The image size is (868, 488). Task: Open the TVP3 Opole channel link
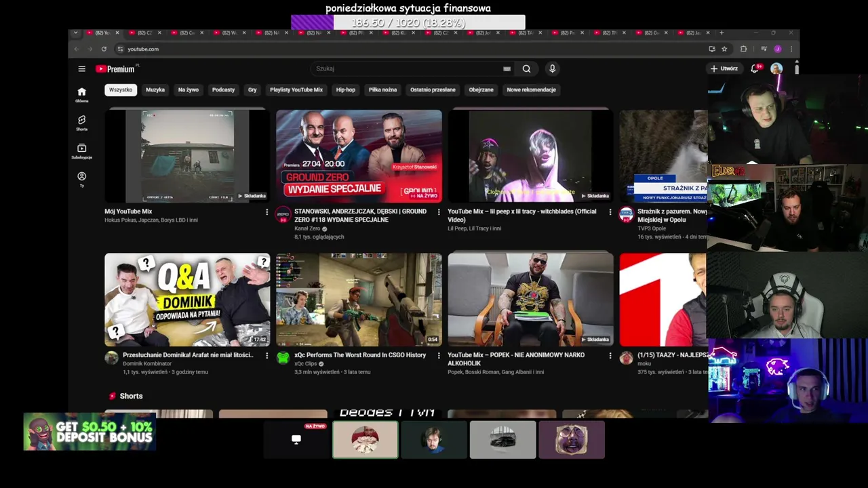pyautogui.click(x=651, y=228)
